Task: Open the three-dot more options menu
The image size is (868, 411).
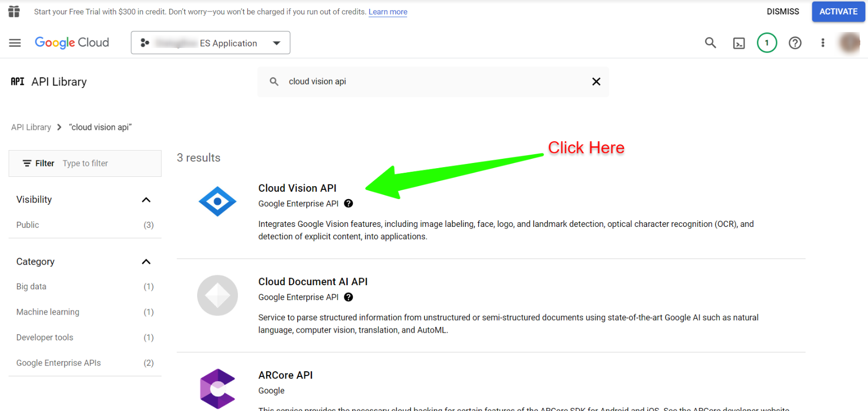Action: (x=823, y=43)
